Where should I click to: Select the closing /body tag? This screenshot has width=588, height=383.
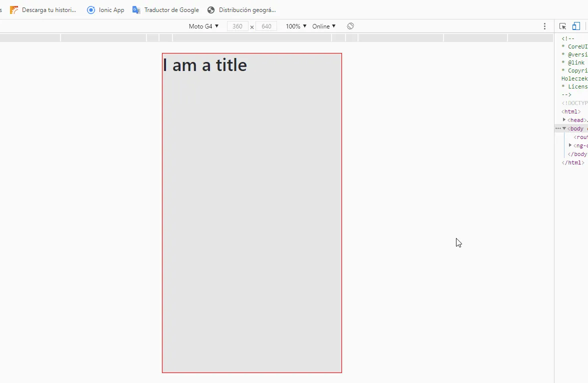coord(577,154)
